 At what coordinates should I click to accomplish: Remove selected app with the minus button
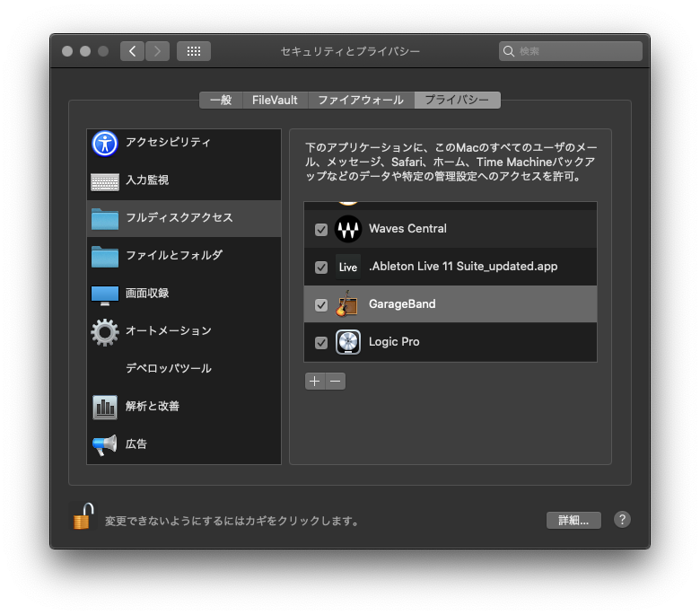tap(336, 381)
